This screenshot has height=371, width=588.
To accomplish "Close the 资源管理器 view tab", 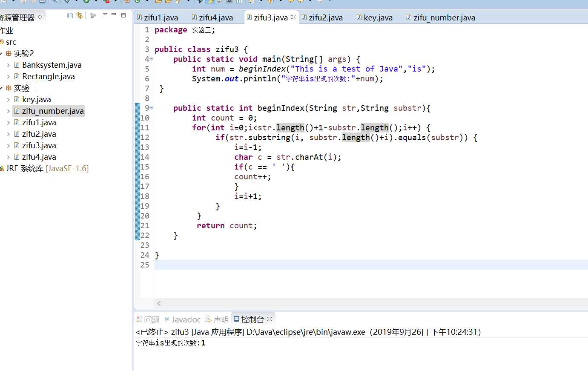I will [x=40, y=17].
